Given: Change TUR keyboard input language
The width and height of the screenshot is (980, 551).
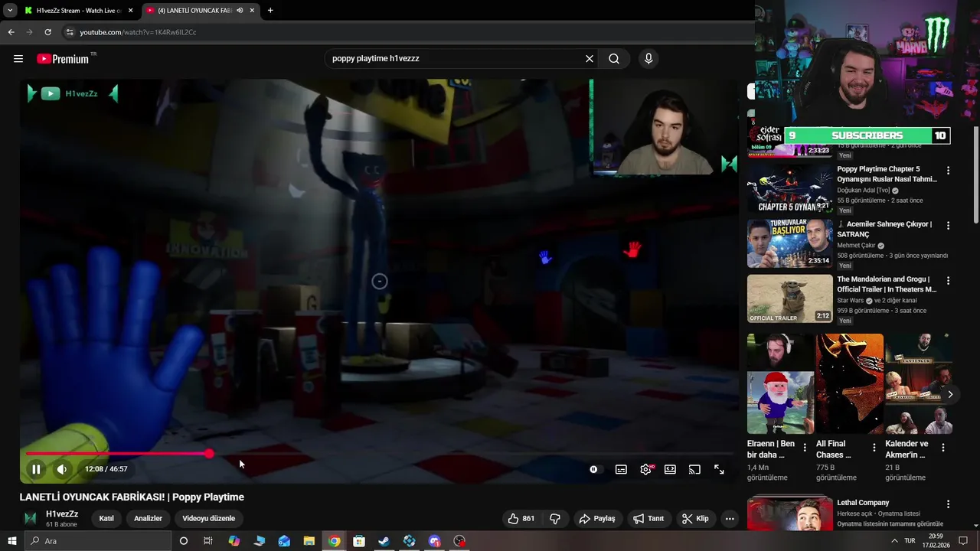Looking at the screenshot, I should click(910, 541).
